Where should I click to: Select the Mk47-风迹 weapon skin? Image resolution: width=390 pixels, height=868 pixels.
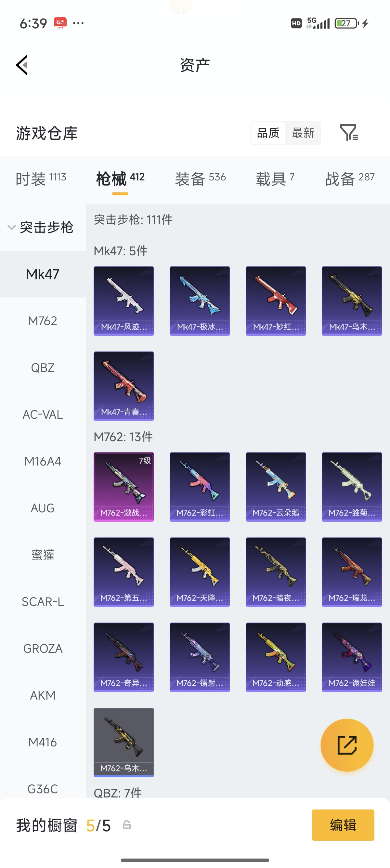tap(123, 301)
